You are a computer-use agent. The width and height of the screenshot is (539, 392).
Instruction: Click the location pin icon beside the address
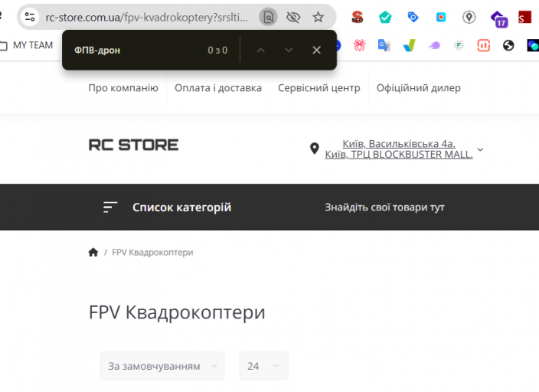pyautogui.click(x=315, y=149)
